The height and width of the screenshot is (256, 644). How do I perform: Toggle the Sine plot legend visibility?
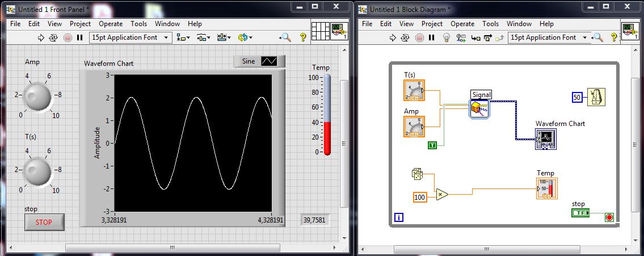[x=268, y=61]
